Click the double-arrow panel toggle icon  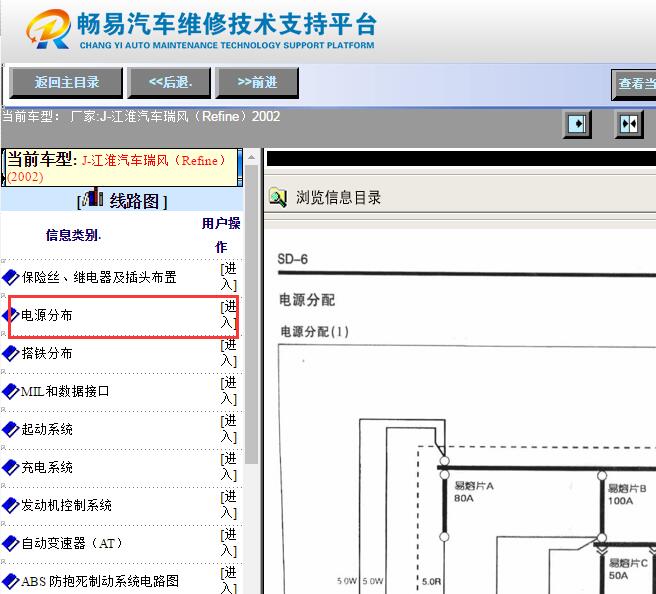(x=629, y=124)
